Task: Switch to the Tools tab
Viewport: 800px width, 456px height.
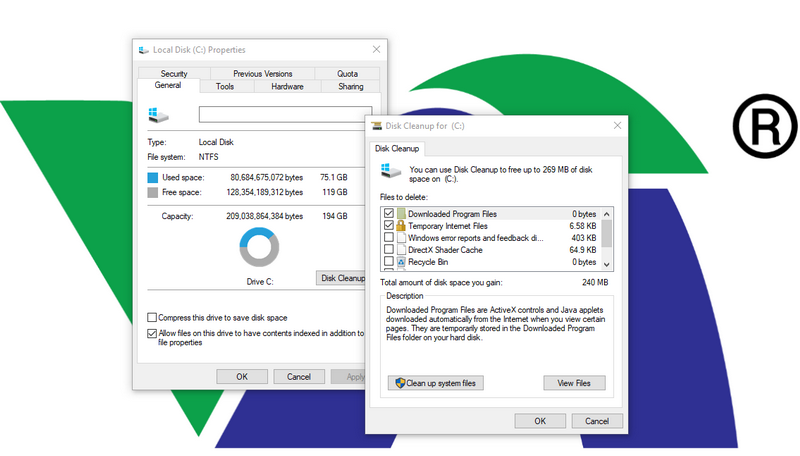Action: point(224,86)
